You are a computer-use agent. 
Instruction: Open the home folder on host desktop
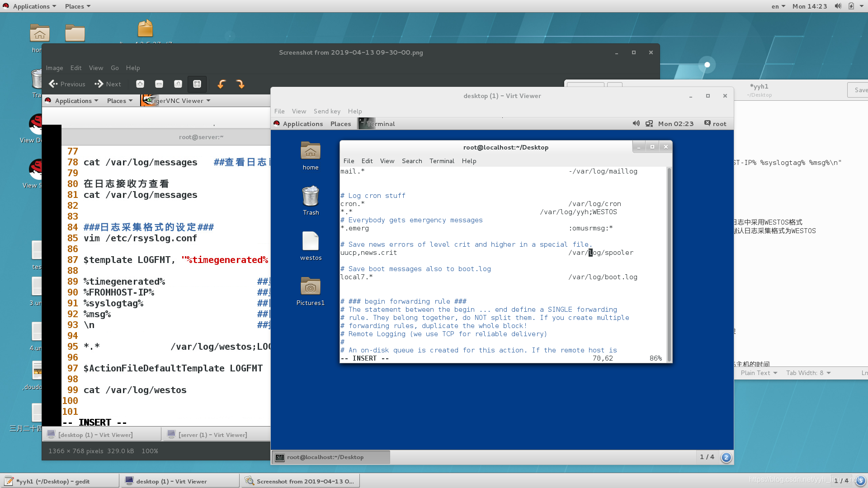coord(40,33)
